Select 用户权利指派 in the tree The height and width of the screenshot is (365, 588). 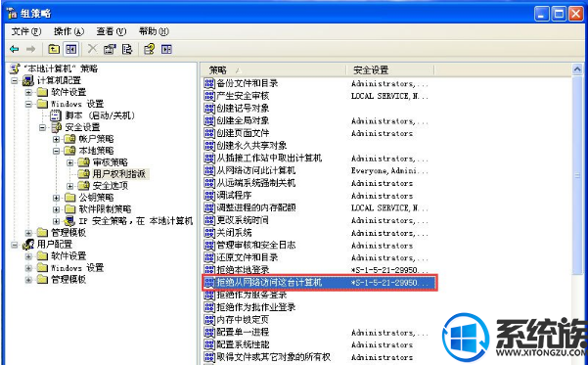119,173
